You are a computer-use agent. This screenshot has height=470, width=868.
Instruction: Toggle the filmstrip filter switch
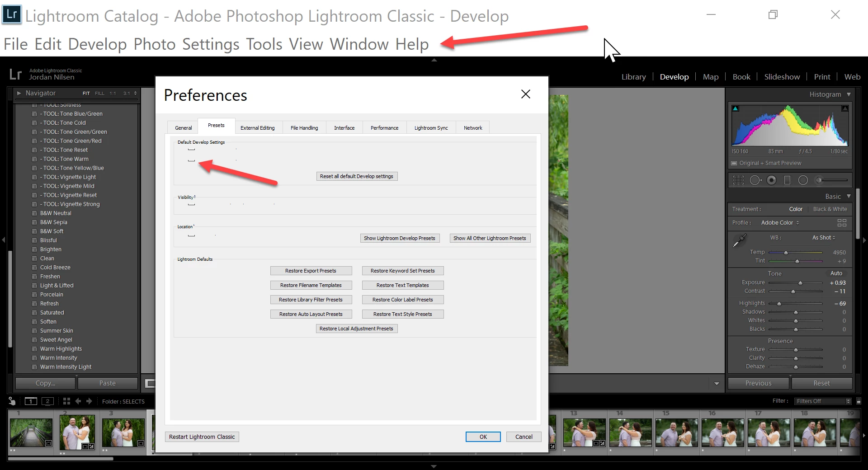coord(859,401)
